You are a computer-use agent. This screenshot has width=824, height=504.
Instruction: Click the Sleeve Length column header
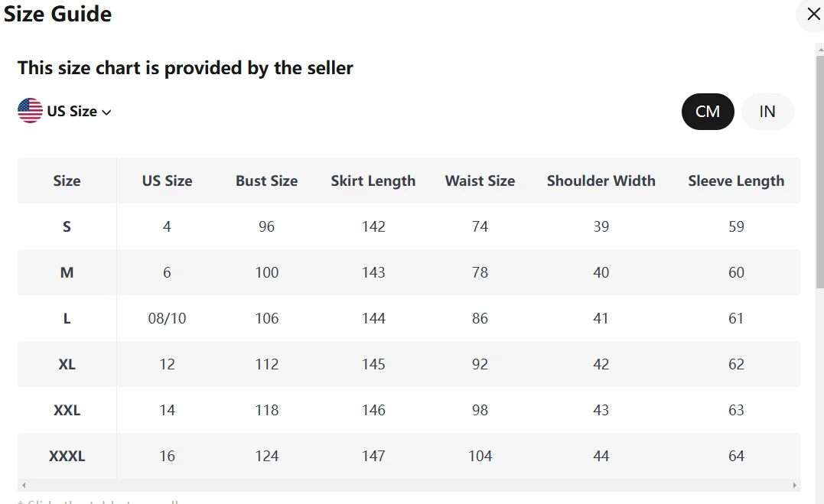[736, 181]
